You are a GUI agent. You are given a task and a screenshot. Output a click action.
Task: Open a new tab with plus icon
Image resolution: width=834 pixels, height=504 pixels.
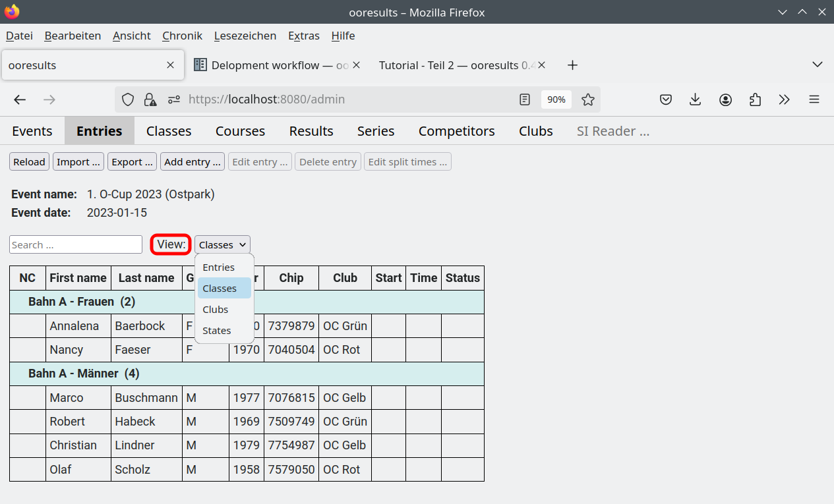573,65
